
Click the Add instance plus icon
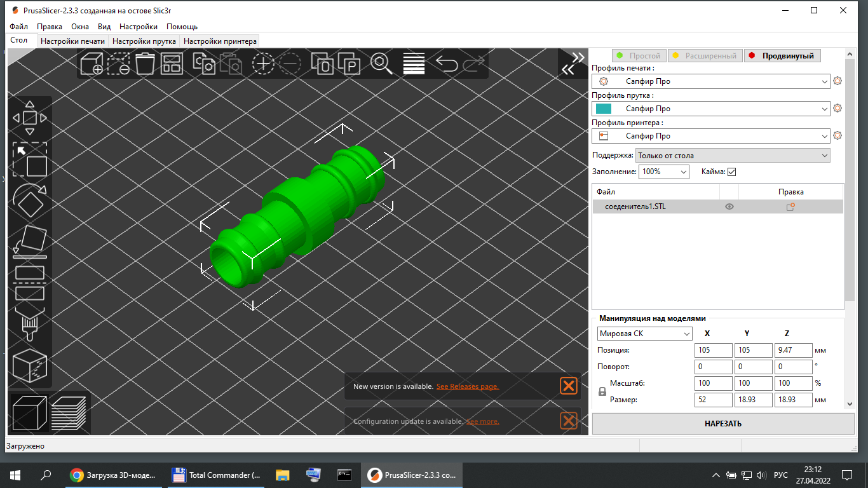(263, 64)
